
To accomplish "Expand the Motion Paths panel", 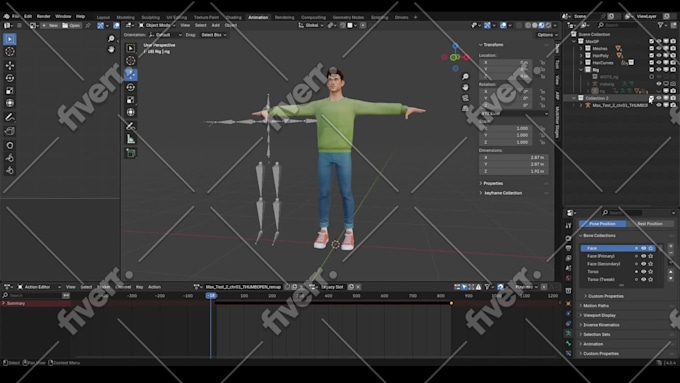I will [596, 306].
